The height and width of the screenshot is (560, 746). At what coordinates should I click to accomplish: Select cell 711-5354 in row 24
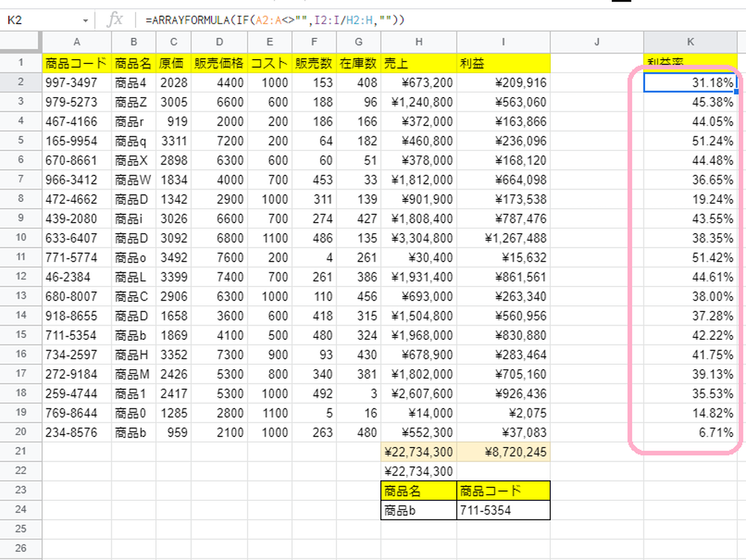504,510
